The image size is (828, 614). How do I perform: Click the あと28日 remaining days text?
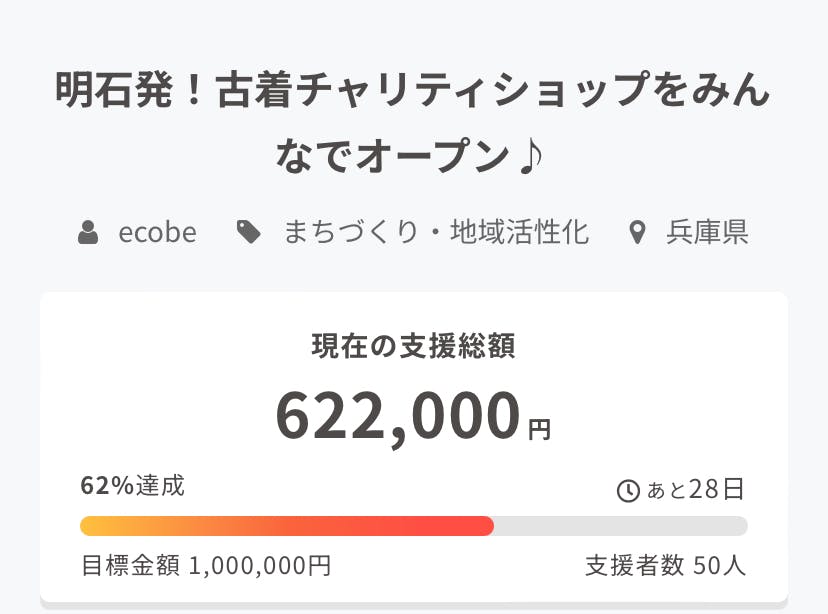pos(696,490)
